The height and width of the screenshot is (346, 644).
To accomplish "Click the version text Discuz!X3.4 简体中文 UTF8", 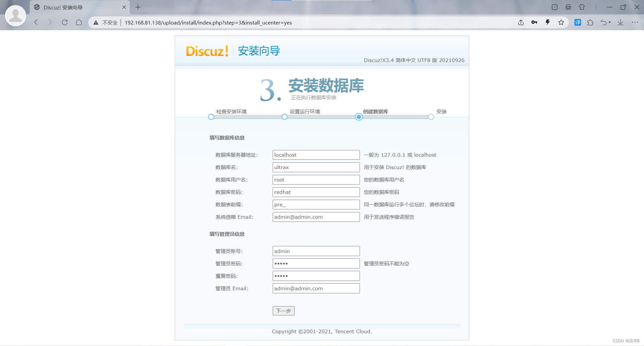I will pyautogui.click(x=414, y=60).
